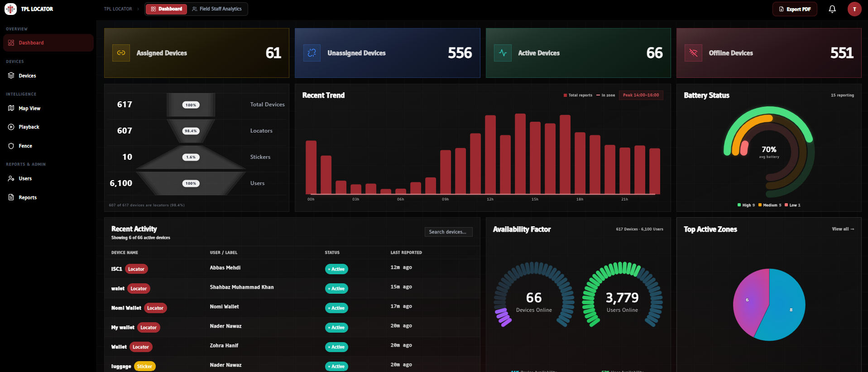Open Dashboard from sidebar menu

click(x=48, y=43)
